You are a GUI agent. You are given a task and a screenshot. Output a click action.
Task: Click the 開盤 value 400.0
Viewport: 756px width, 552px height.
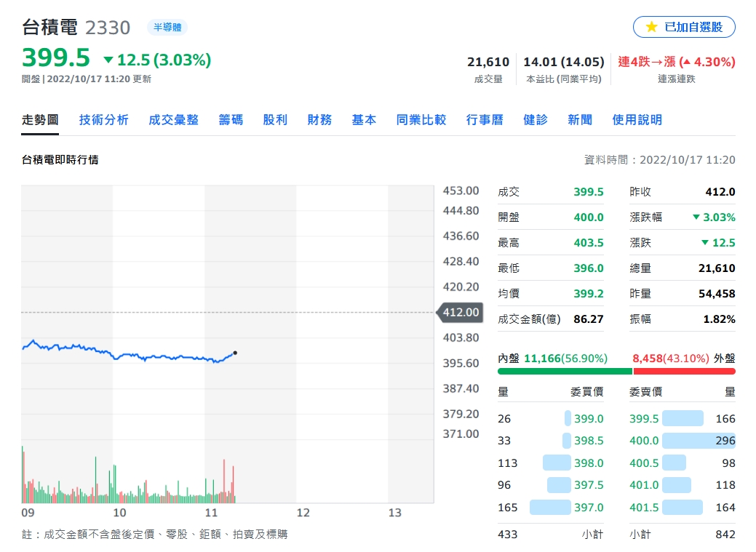[x=588, y=217]
